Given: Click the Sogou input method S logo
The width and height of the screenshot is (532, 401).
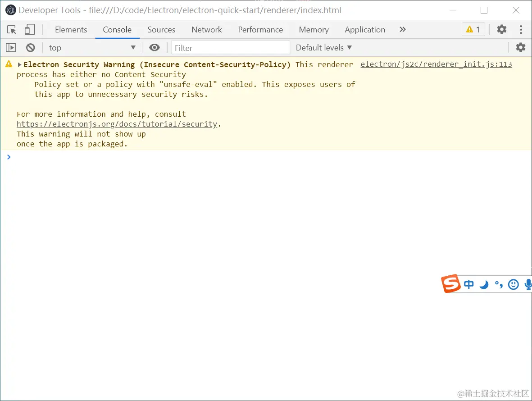Looking at the screenshot, I should [x=450, y=283].
